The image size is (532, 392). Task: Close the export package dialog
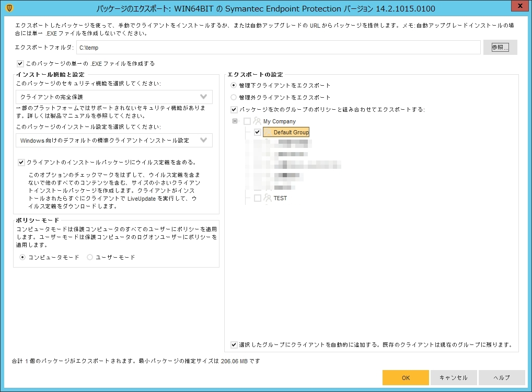[x=520, y=6]
